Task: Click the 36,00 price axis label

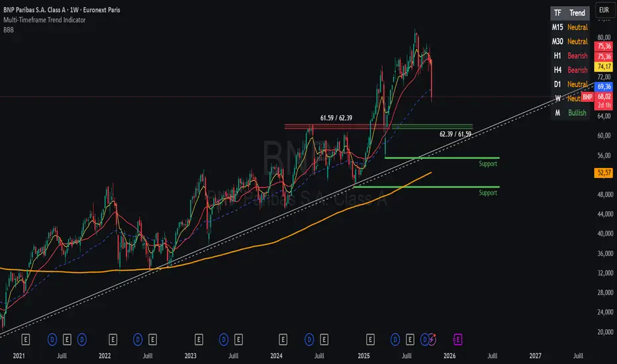Action: pyautogui.click(x=605, y=253)
